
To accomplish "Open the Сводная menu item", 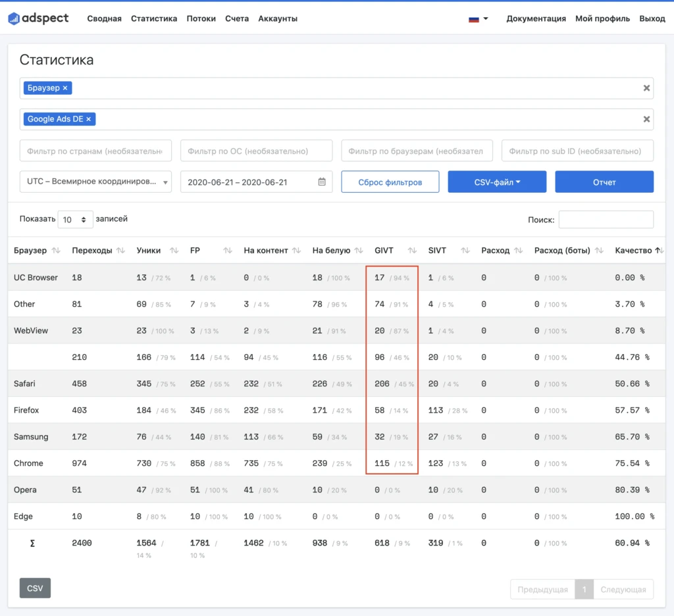I will click(x=105, y=18).
